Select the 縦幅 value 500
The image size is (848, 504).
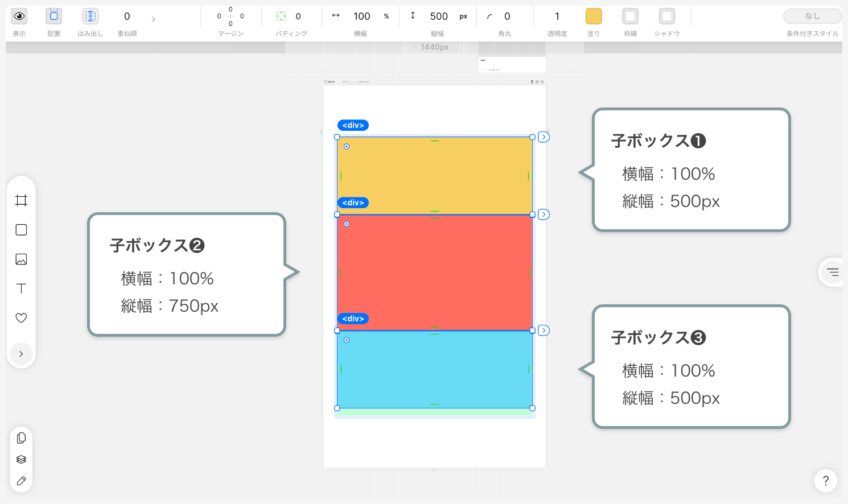pyautogui.click(x=439, y=16)
